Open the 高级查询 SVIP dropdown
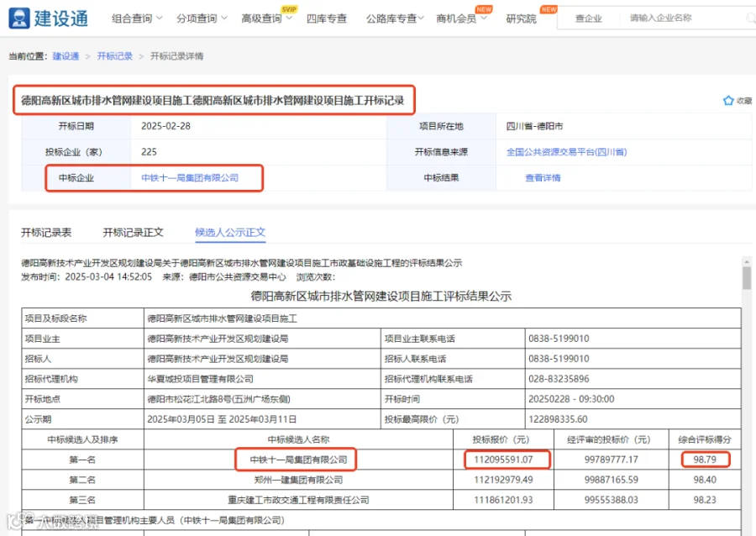Screen dimensions: 756x536 (x=266, y=18)
